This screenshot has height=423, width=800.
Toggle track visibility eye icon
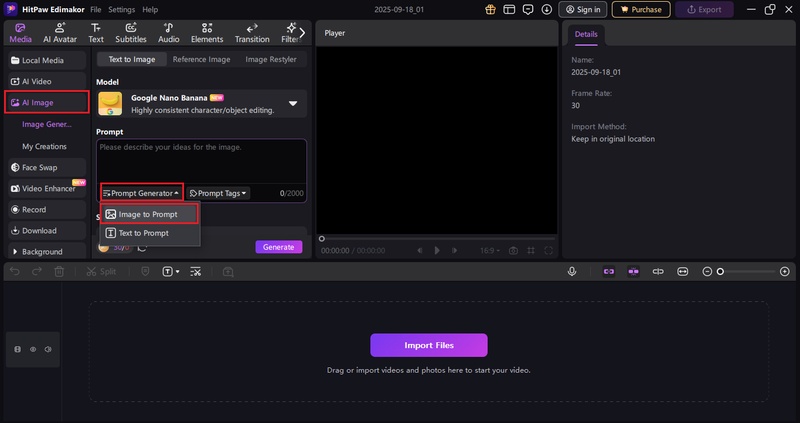pos(33,350)
